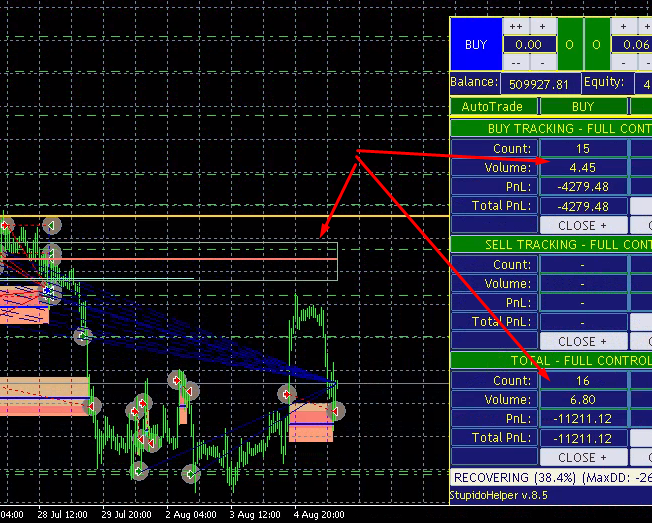The width and height of the screenshot is (652, 523).
Task: Click CLOSE + in Total section
Action: (x=583, y=457)
